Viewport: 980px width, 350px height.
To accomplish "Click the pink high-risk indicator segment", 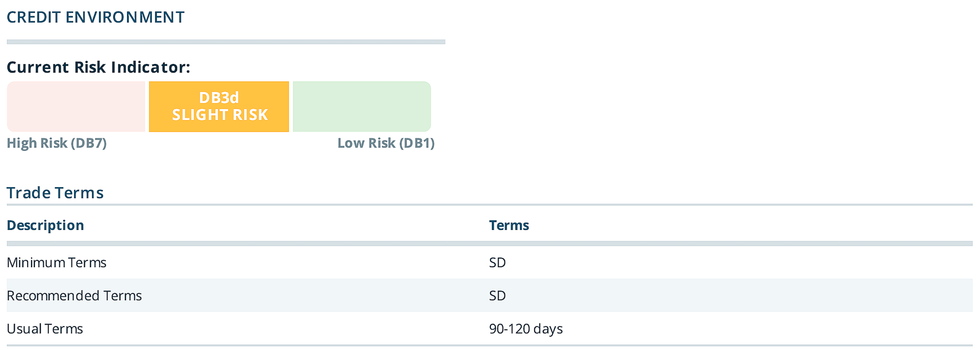I will click(76, 107).
